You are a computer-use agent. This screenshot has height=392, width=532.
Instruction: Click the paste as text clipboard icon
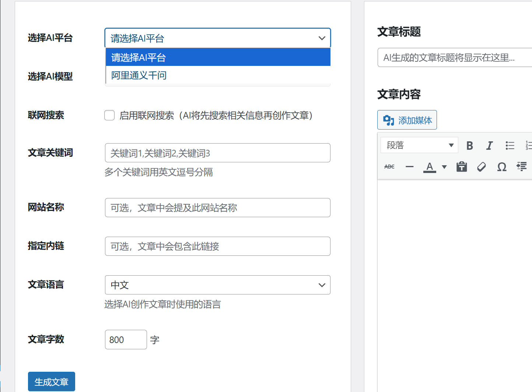coord(462,167)
